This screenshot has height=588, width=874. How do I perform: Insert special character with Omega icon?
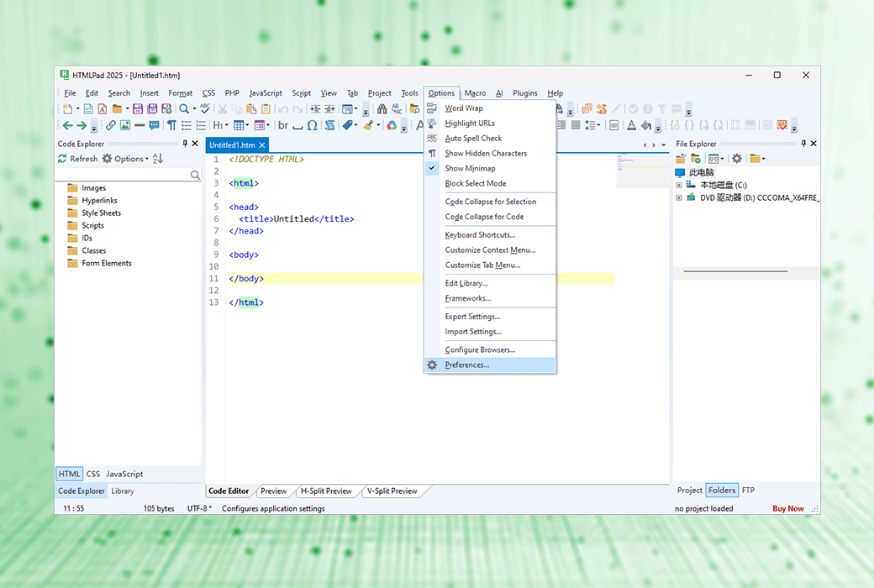[312, 125]
